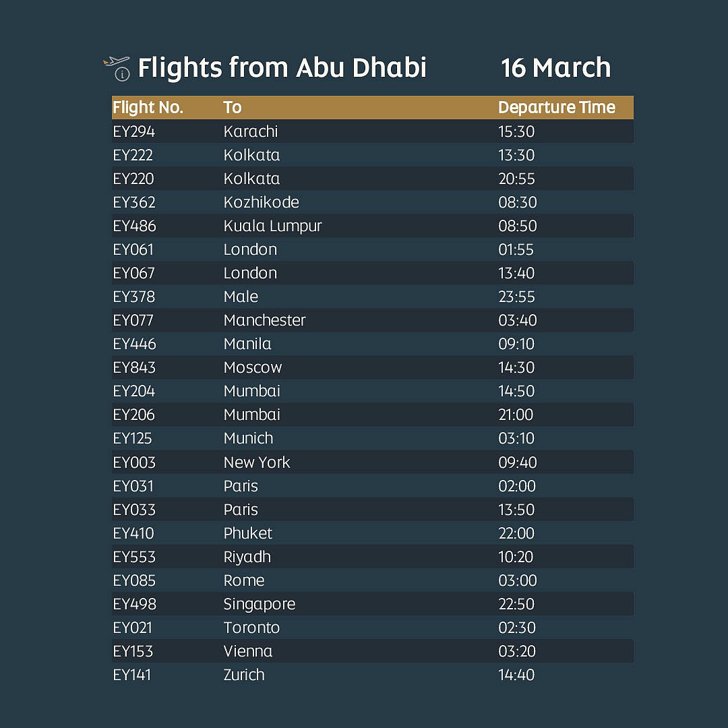
Task: Select the 21:00 Mumbai departure time
Action: click(516, 415)
